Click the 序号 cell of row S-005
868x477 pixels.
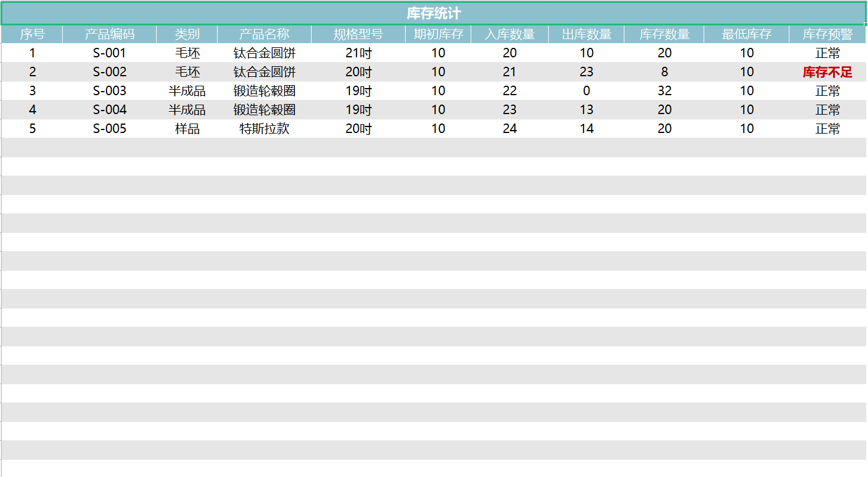[x=32, y=129]
